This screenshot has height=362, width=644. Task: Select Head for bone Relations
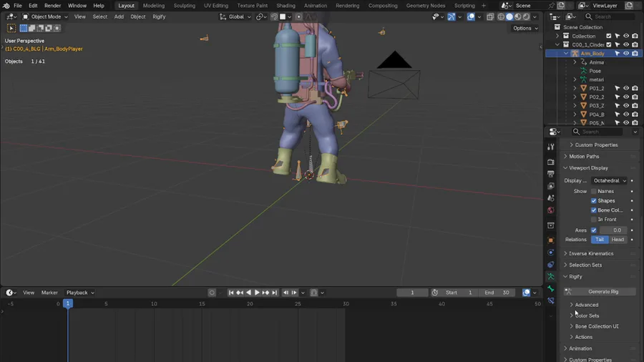tap(618, 240)
